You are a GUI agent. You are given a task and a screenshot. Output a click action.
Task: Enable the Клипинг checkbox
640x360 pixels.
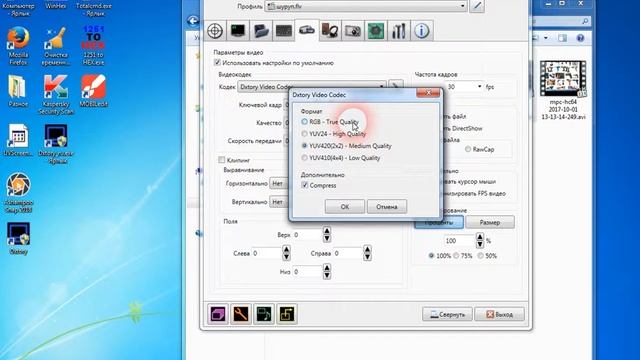pos(222,160)
